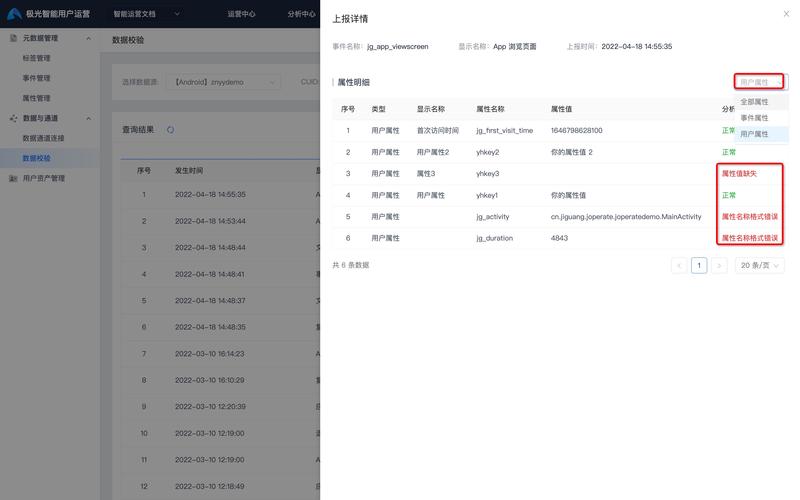Select background row 2022-04-18 14:53:44
Screen dimensions: 800x500
tap(220, 221)
